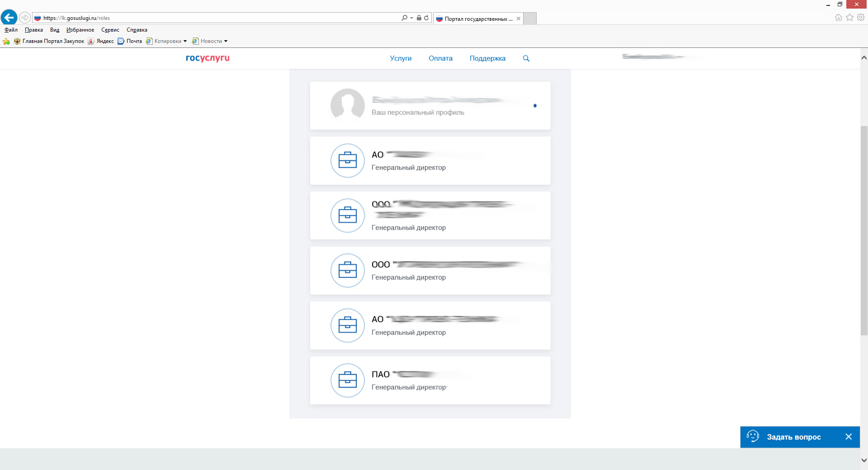Open address bar search dropdown arrow
Image resolution: width=868 pixels, height=470 pixels.
point(411,18)
